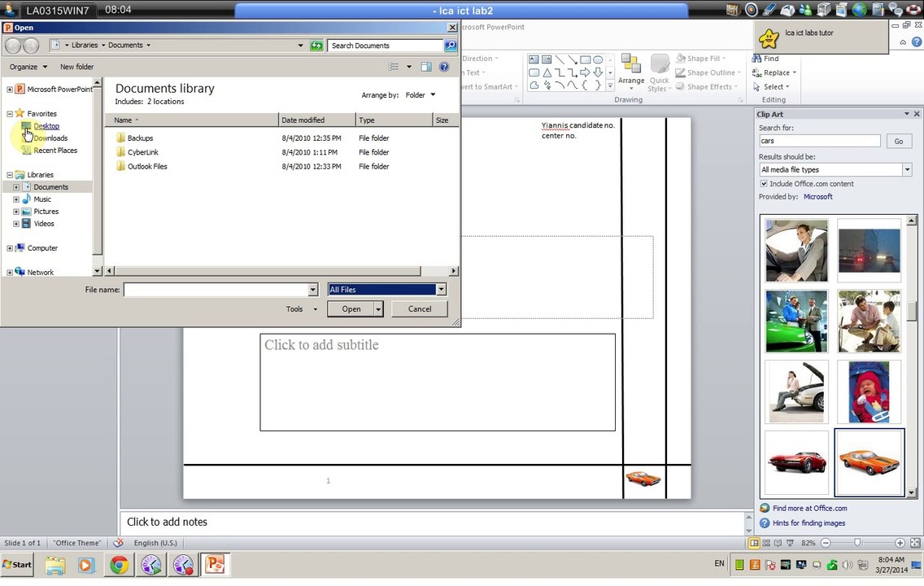
Task: Collapse the Favorites tree node
Action: tap(10, 114)
